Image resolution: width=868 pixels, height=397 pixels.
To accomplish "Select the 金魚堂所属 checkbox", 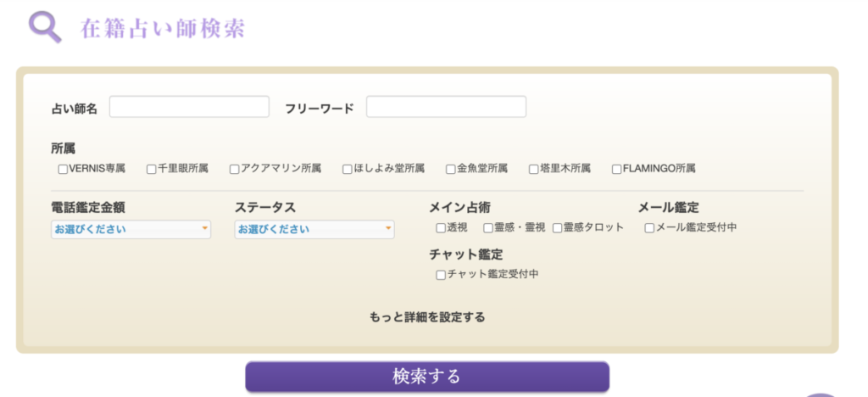I will pos(451,169).
